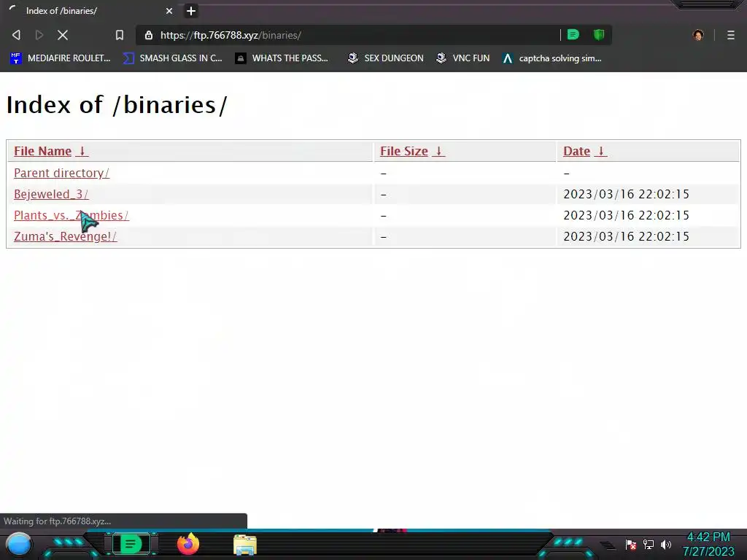Open the green chat icon in address bar
This screenshot has height=560, width=747.
(x=573, y=34)
